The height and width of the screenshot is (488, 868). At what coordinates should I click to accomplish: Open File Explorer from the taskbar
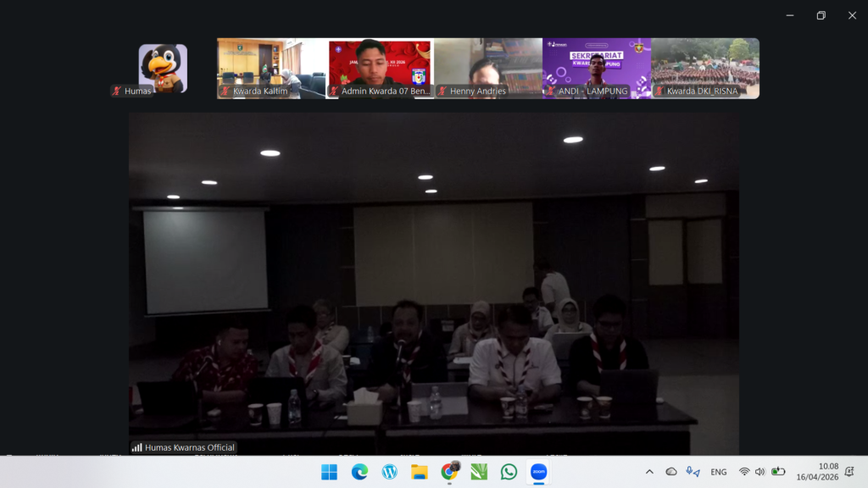(420, 472)
